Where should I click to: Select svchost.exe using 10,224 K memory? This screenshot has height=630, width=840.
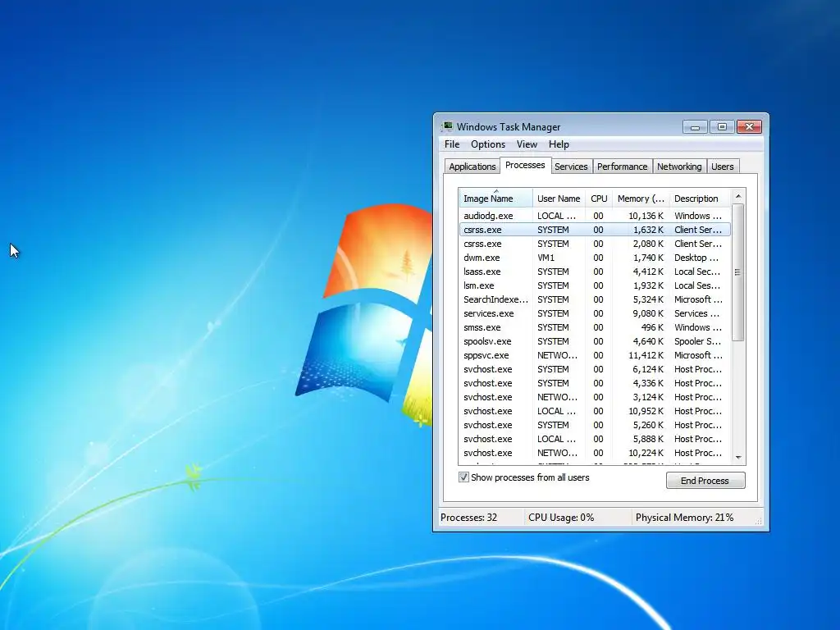click(x=595, y=453)
